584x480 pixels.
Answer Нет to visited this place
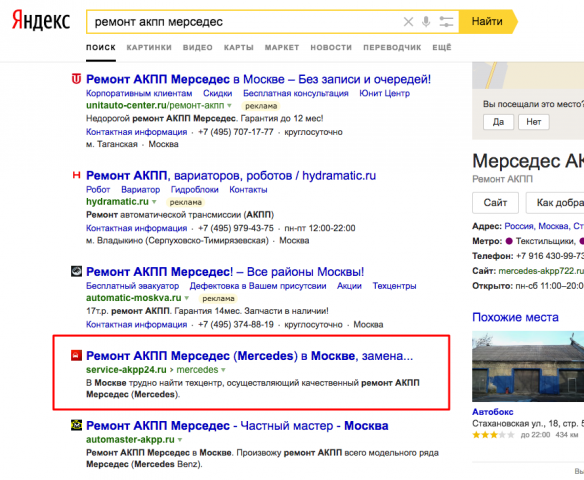click(x=533, y=122)
